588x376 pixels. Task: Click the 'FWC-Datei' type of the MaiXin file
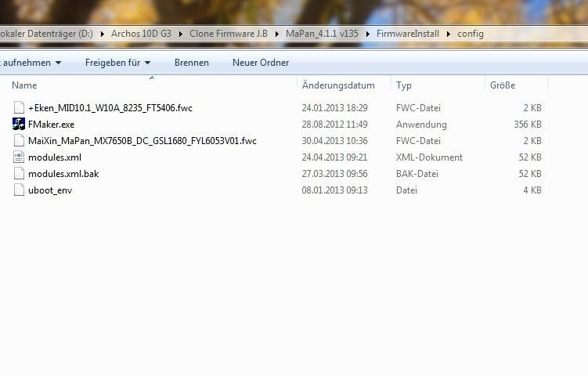[x=418, y=141]
